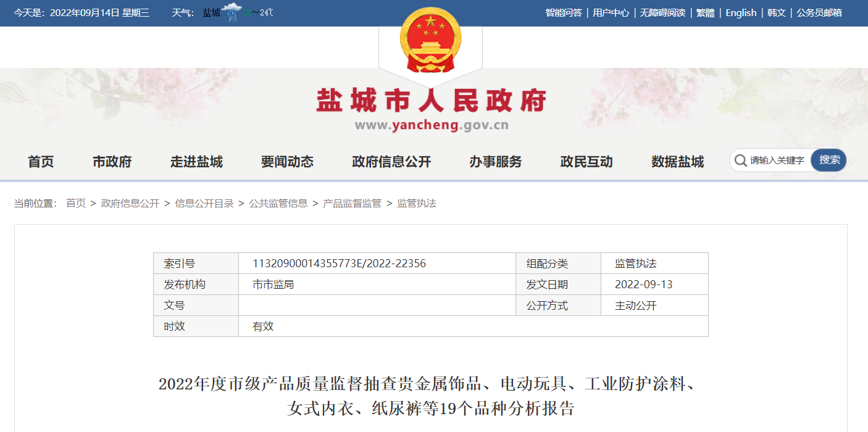Click the weather cloud icon for 盐城
The width and height of the screenshot is (868, 432).
coord(232,12)
